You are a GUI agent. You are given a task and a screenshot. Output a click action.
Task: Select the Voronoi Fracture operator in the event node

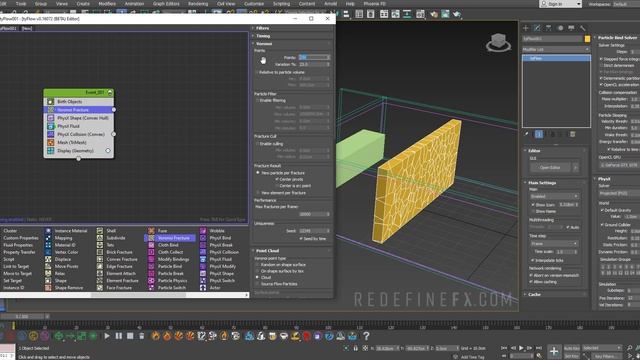(x=79, y=110)
